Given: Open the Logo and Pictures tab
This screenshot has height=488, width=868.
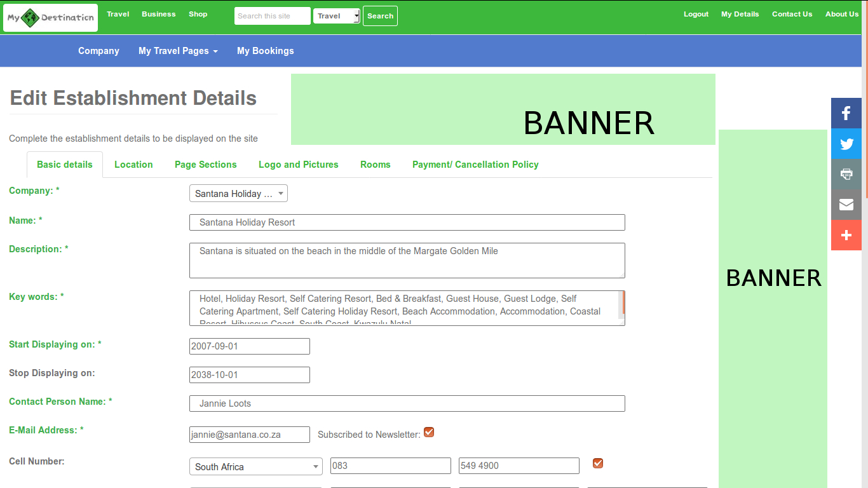Looking at the screenshot, I should pyautogui.click(x=298, y=165).
